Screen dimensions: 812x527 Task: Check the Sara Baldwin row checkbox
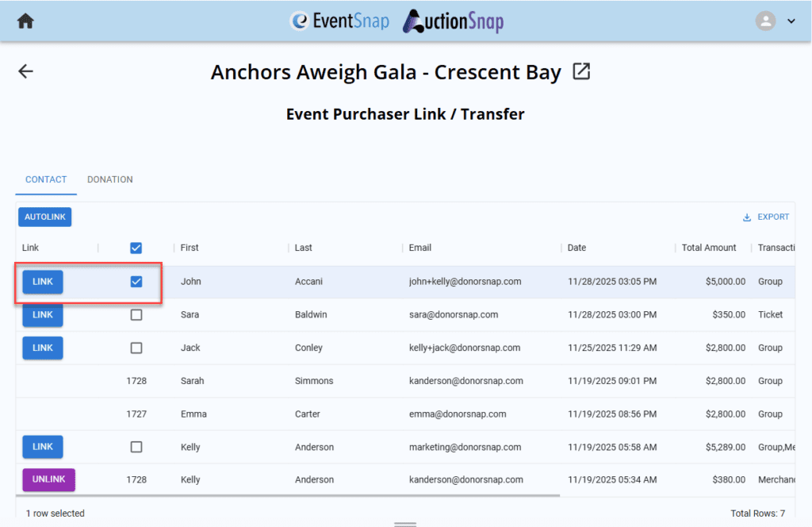point(136,315)
